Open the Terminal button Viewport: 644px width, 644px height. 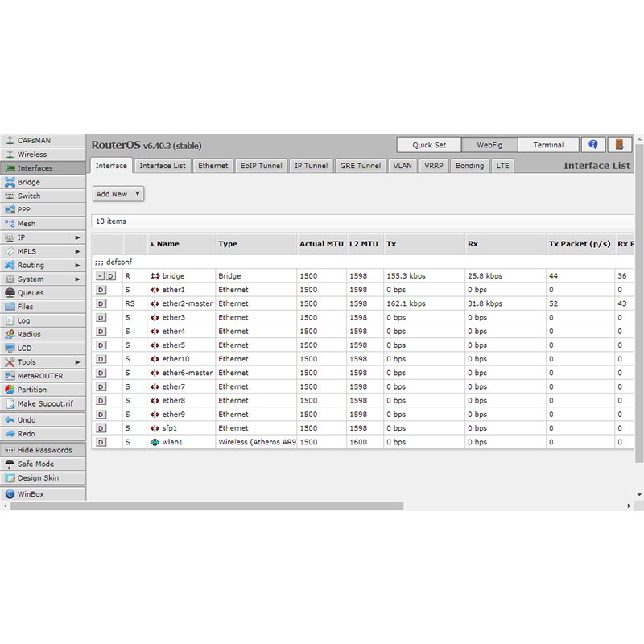tap(547, 145)
